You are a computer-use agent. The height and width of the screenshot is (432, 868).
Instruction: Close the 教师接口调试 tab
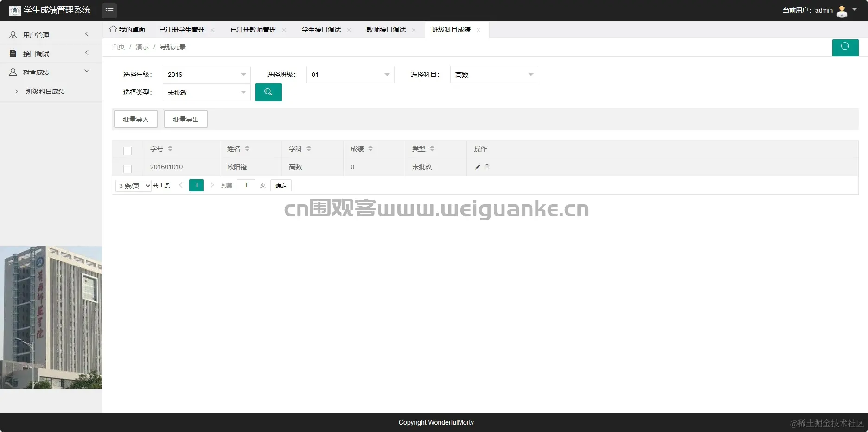[x=414, y=30]
